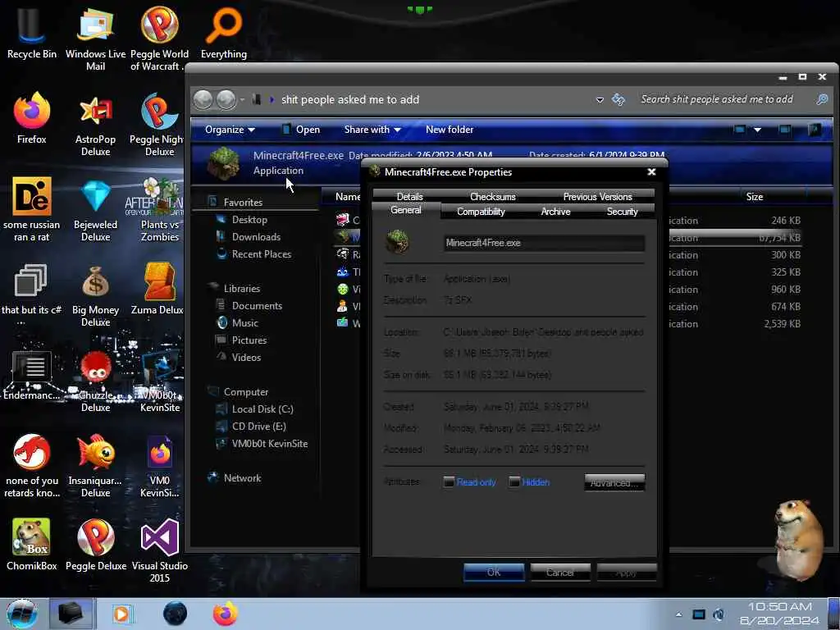The image size is (840, 630).
Task: Open recent pages dropdown next to Forward
Action: (x=242, y=99)
